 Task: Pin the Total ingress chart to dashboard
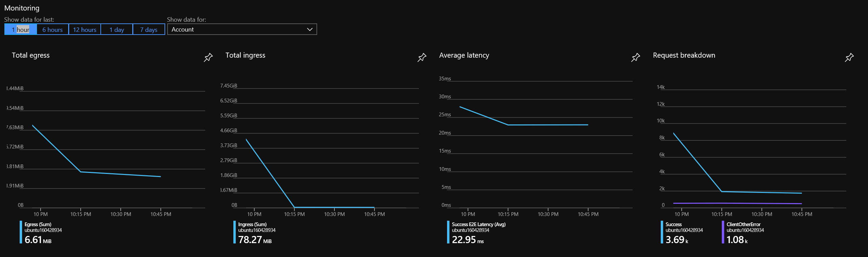(x=422, y=57)
